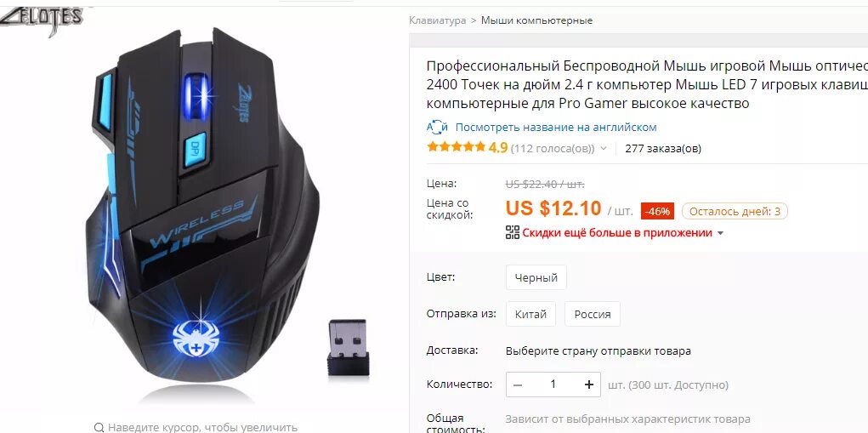Viewport: 868px width, 433px height.
Task: Choose Китай as shipping origin
Action: 530,314
